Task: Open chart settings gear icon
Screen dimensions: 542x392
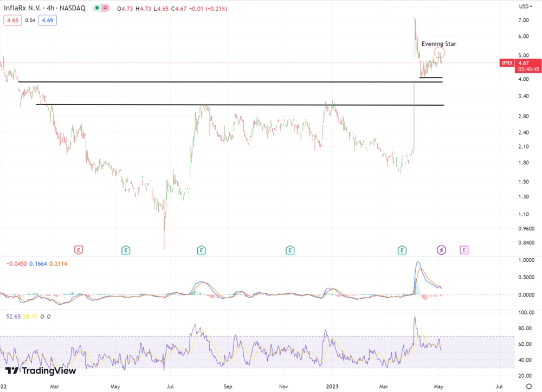Action: coord(529,386)
